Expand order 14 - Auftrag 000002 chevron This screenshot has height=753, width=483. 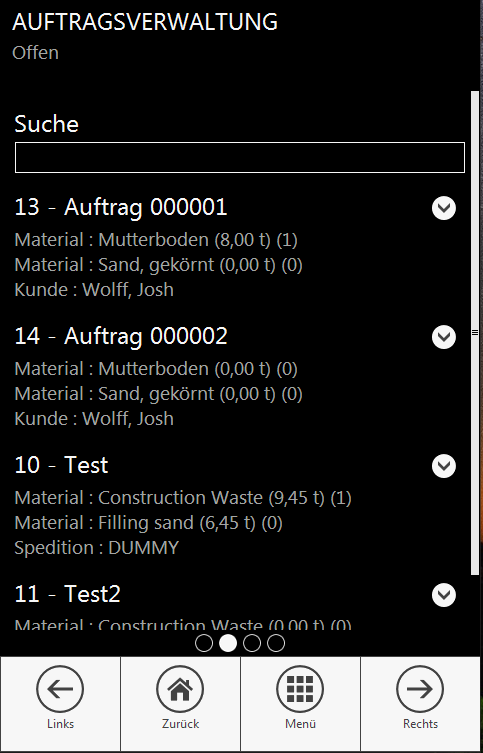point(444,337)
